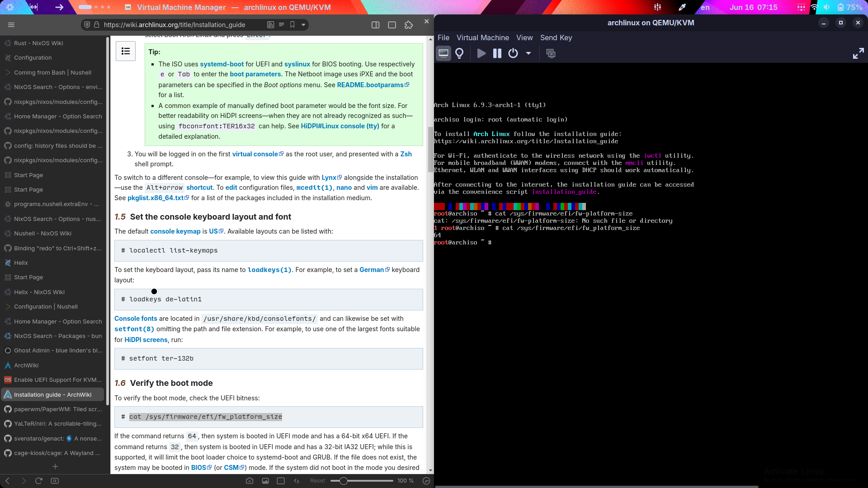
Task: Reload the current page
Action: 39,481
